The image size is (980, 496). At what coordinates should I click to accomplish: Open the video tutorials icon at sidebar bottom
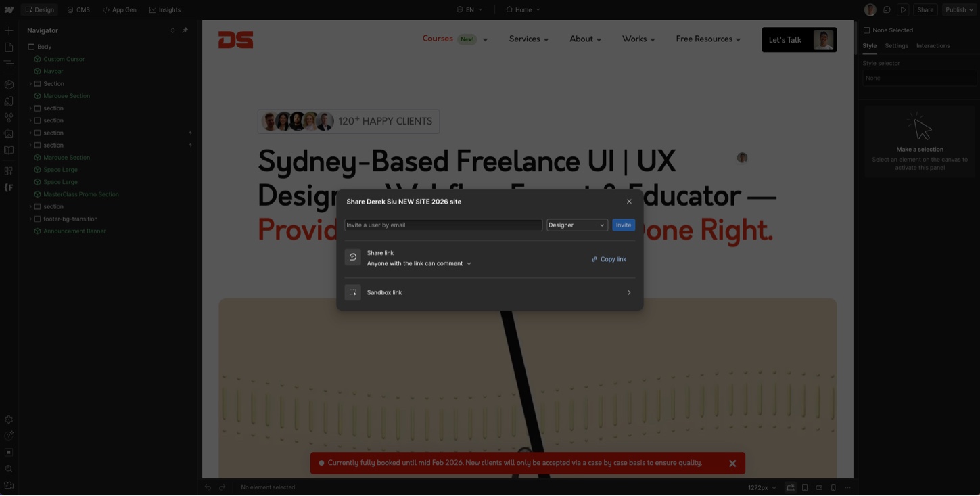(9, 485)
